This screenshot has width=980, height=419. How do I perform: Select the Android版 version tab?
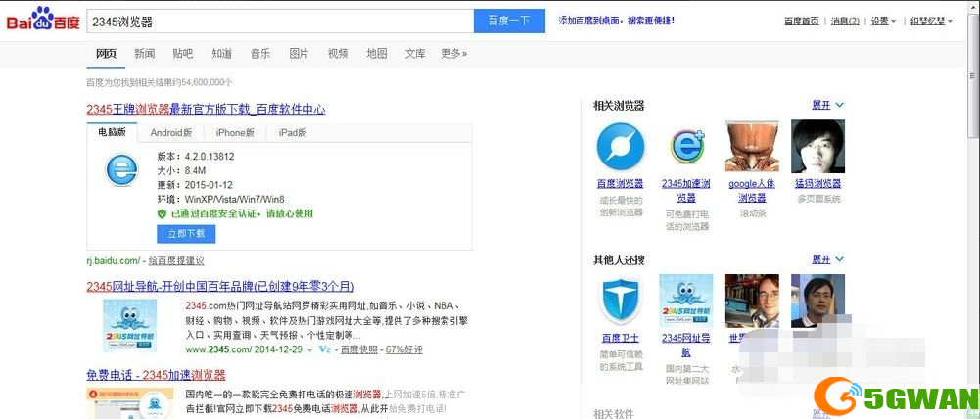pos(171,132)
